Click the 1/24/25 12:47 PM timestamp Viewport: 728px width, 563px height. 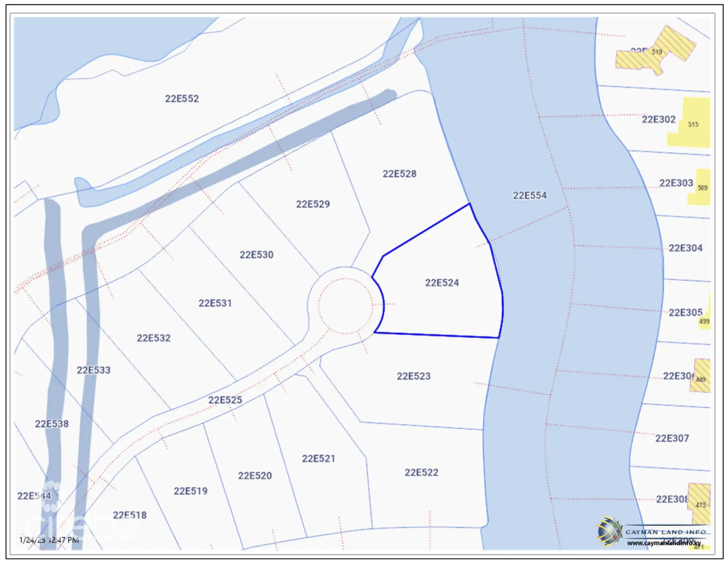tap(49, 540)
